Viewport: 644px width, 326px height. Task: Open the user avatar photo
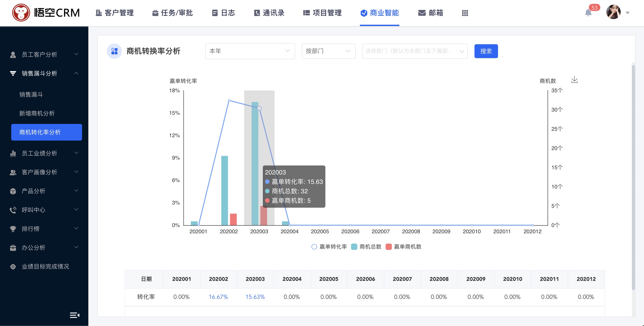click(x=613, y=12)
